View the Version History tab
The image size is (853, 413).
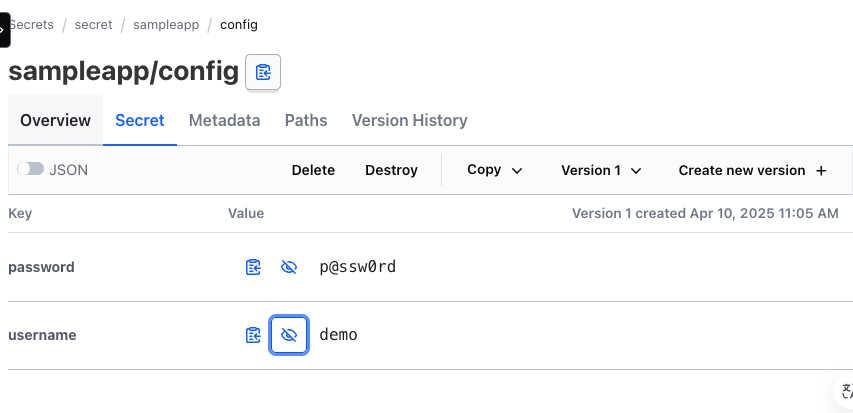point(410,120)
